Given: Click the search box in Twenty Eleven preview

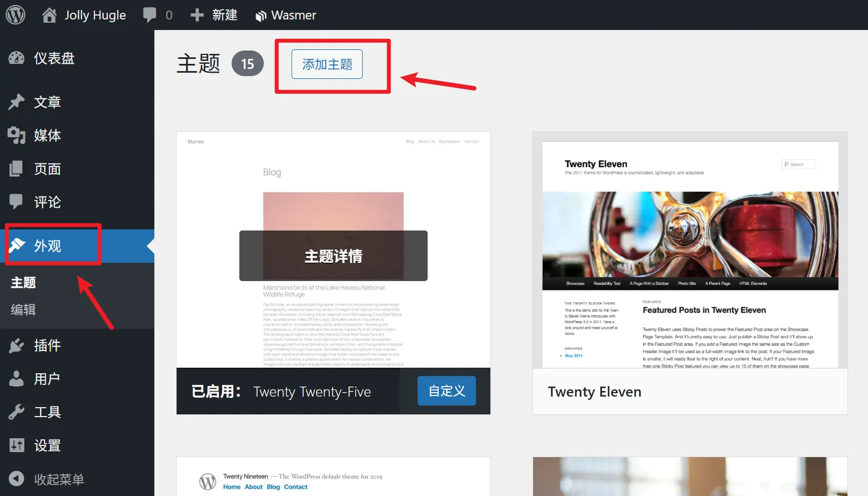Looking at the screenshot, I should (x=799, y=164).
